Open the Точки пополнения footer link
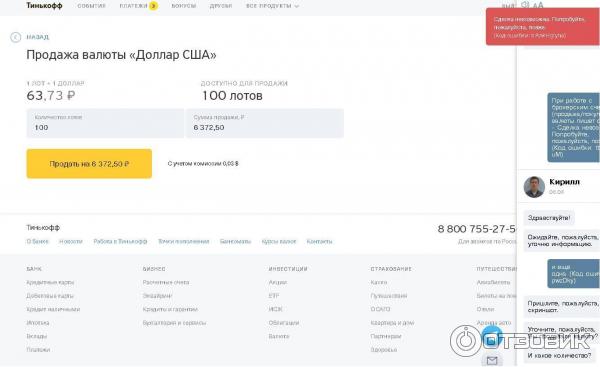 click(x=184, y=241)
